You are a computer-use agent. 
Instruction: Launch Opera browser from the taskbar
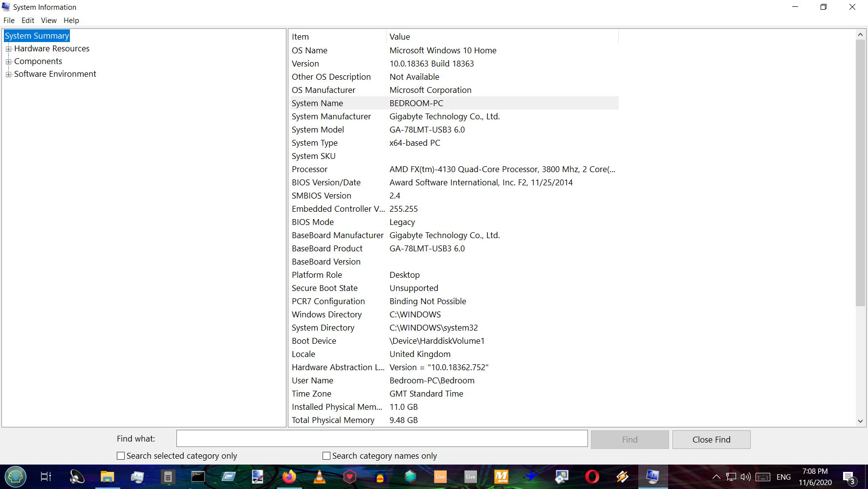pyautogui.click(x=592, y=476)
